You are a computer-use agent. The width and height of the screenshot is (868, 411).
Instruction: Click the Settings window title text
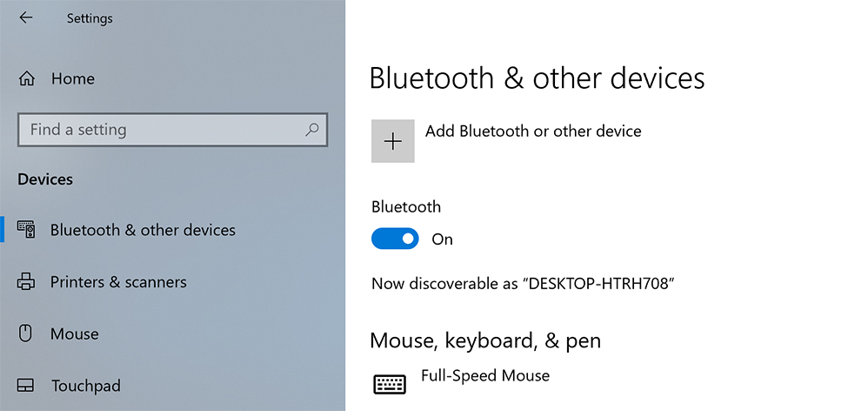[90, 18]
